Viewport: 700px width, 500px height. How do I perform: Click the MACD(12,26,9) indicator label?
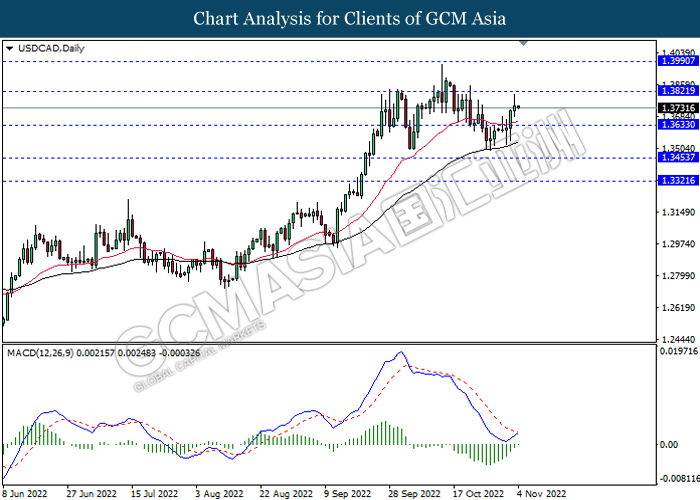104,353
